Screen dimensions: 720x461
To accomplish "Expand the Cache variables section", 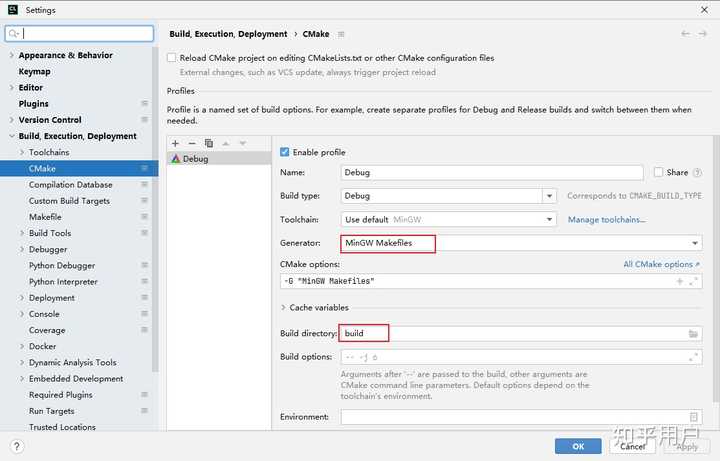I will pos(284,308).
